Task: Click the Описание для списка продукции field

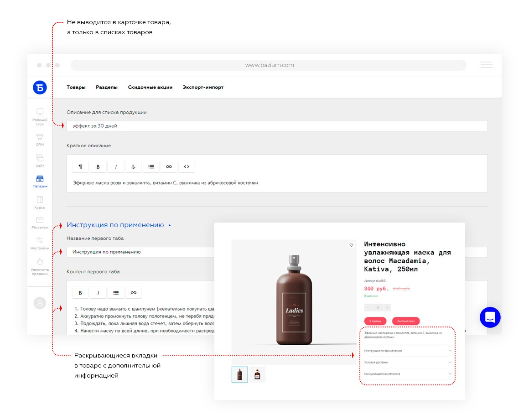Action: (277, 126)
